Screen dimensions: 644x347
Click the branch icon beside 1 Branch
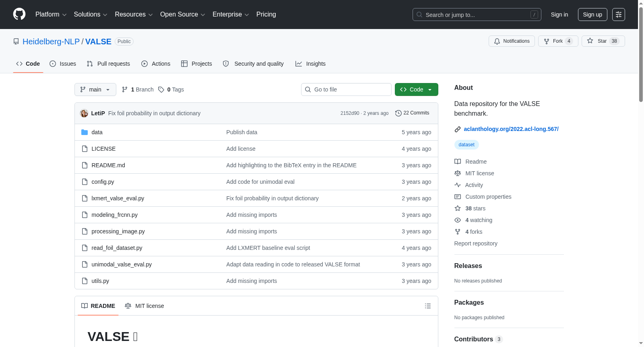tap(125, 89)
